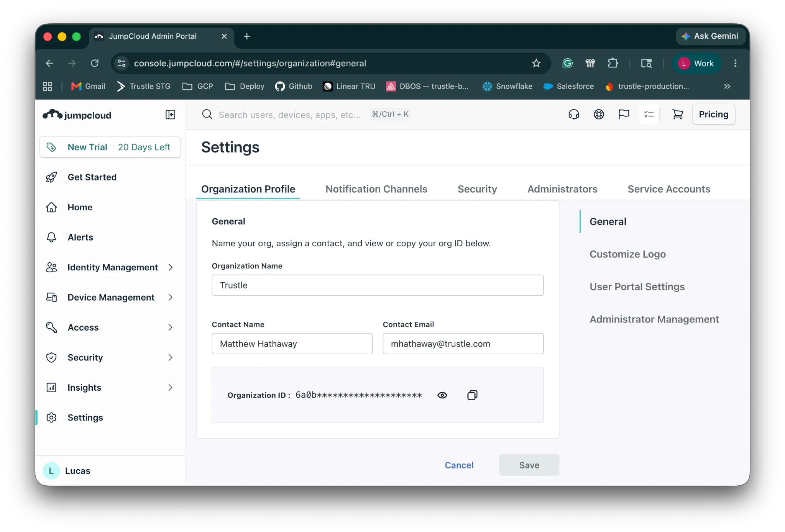Bookmark this page with the star
785x532 pixels.
[x=536, y=63]
